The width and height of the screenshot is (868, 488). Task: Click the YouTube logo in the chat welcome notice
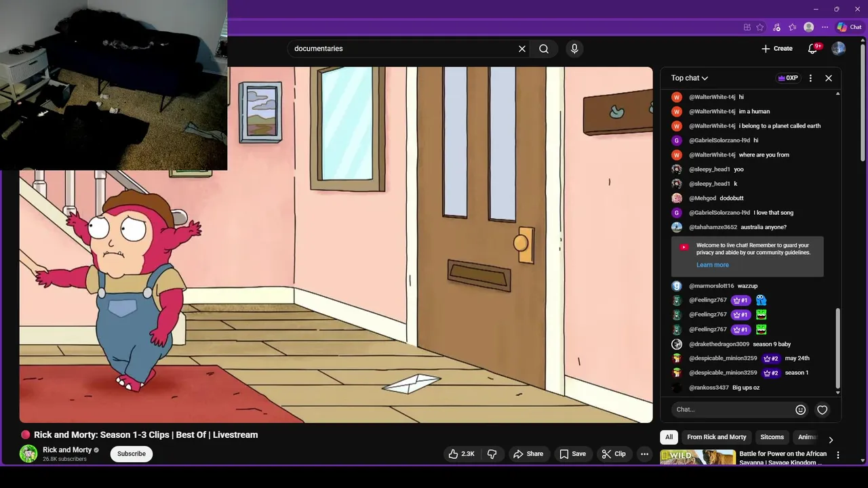click(x=684, y=247)
